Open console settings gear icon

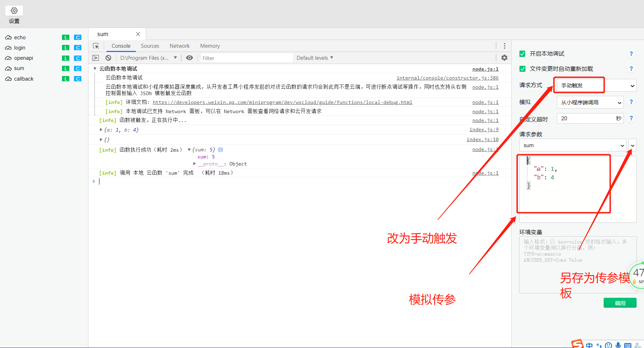505,58
